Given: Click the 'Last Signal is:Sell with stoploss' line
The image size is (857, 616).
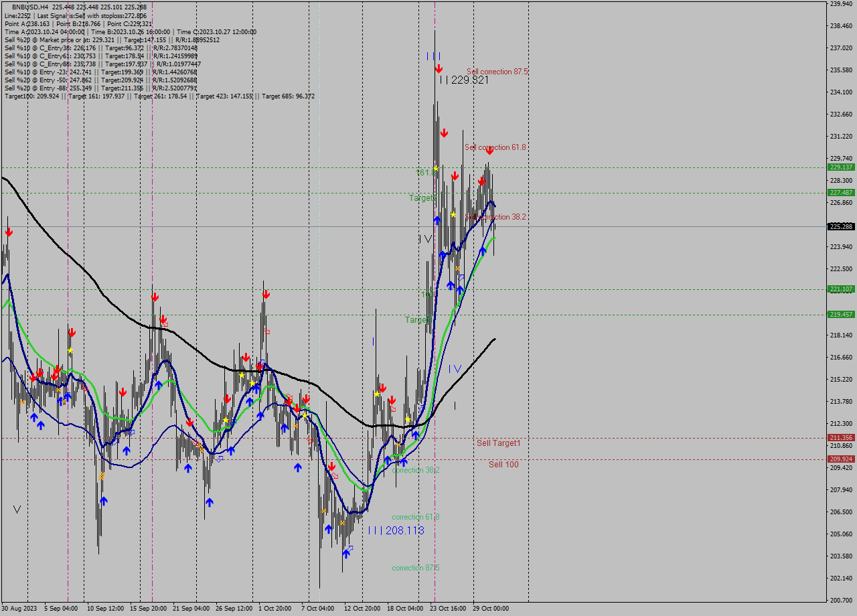Looking at the screenshot, I should point(76,15).
